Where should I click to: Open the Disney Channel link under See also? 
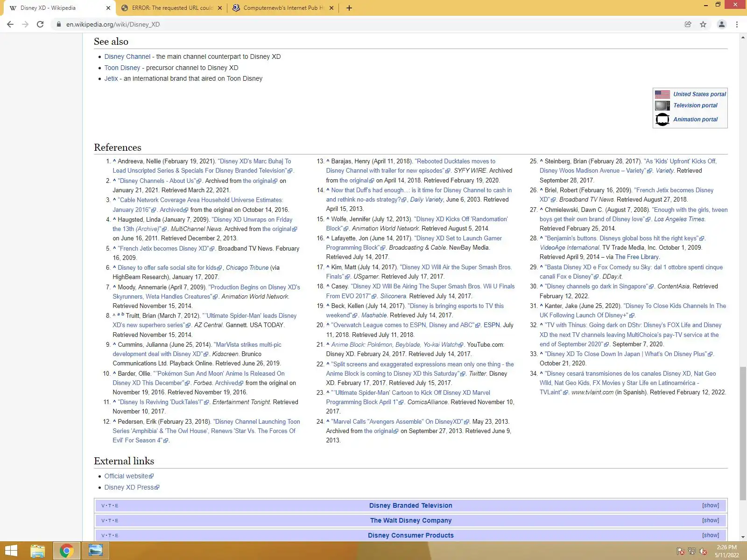point(127,56)
